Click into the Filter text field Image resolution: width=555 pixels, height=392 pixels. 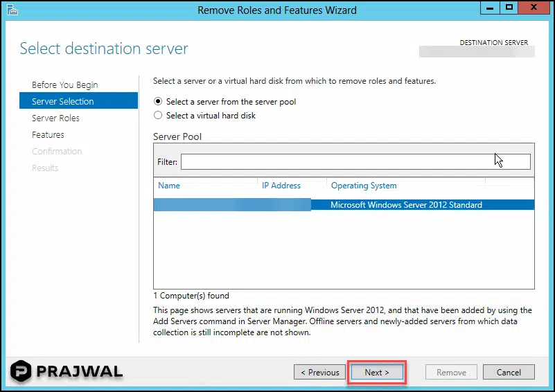coord(355,161)
